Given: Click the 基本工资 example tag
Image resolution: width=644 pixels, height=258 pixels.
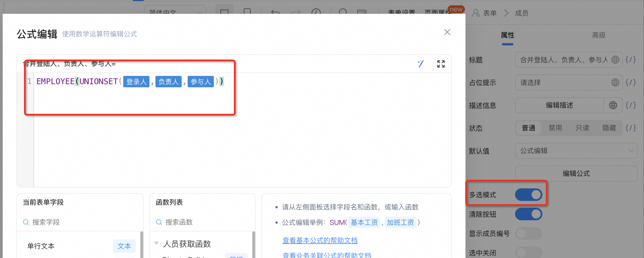Looking at the screenshot, I should coord(364,222).
